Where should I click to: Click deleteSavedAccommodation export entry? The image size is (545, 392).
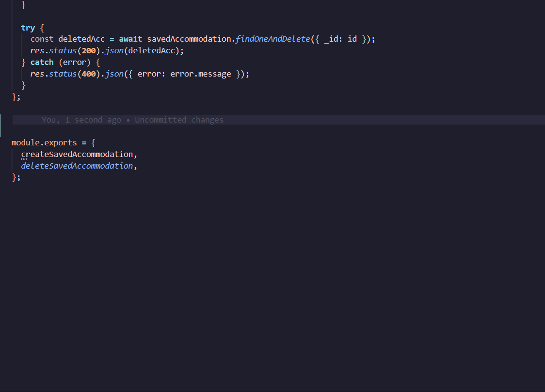(77, 166)
